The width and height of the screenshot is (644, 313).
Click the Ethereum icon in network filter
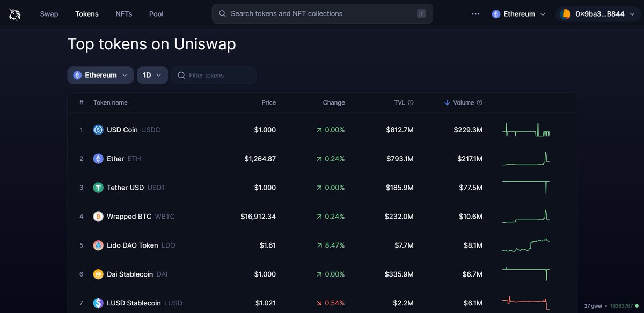pyautogui.click(x=77, y=75)
